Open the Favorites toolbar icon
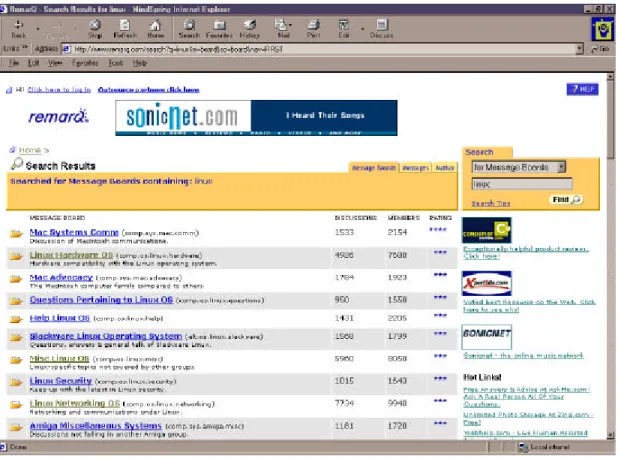Screen dimensions: 618x459 pos(219,29)
